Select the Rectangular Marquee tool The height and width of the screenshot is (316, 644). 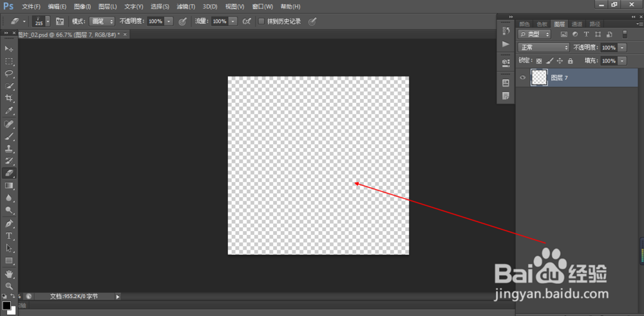(x=9, y=61)
